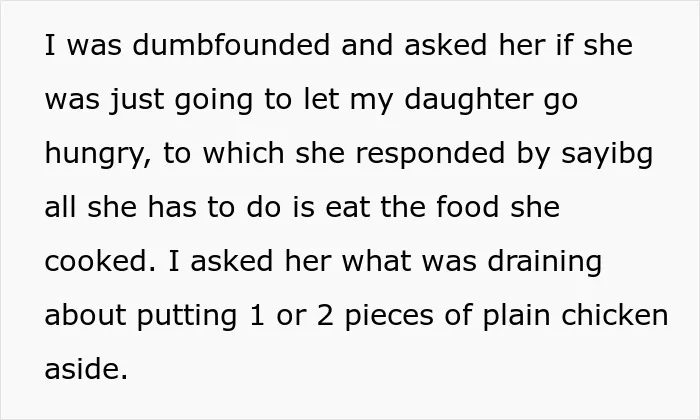700x420 pixels.
Task: Click the final word "aside."
Action: [86, 369]
